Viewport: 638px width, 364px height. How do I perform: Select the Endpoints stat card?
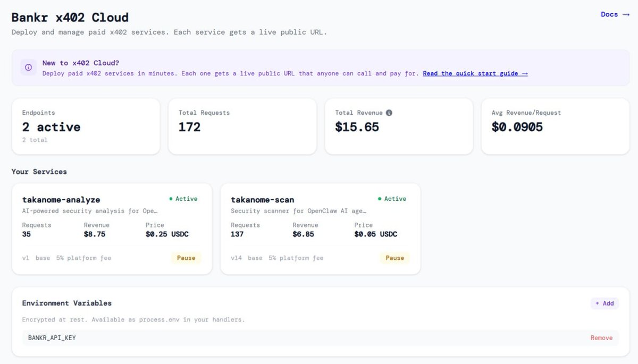[x=86, y=126]
